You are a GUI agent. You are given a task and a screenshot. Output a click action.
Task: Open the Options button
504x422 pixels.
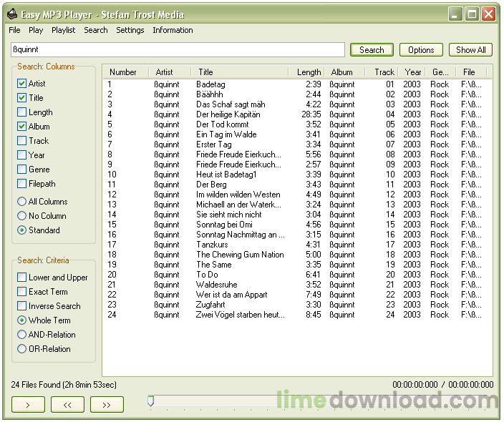(421, 50)
